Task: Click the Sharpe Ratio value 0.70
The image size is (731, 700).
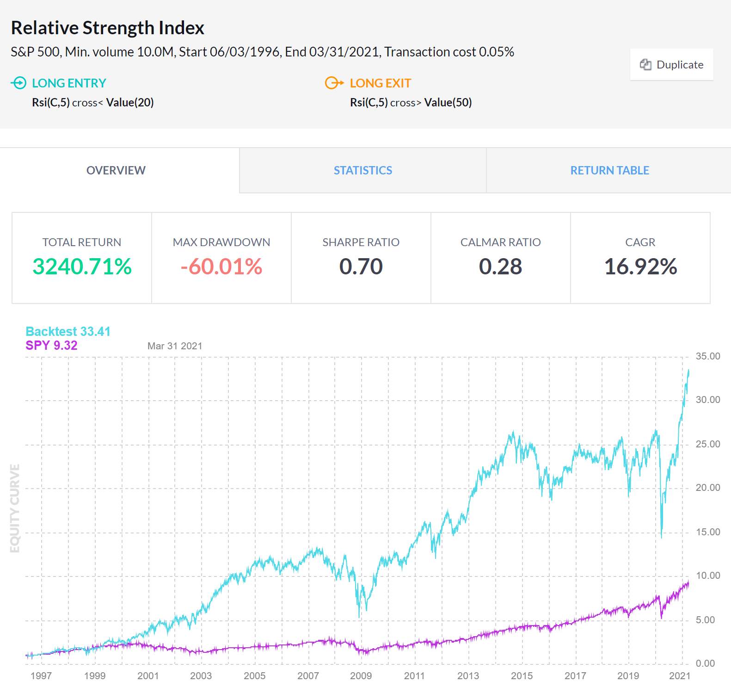Action: 361,266
